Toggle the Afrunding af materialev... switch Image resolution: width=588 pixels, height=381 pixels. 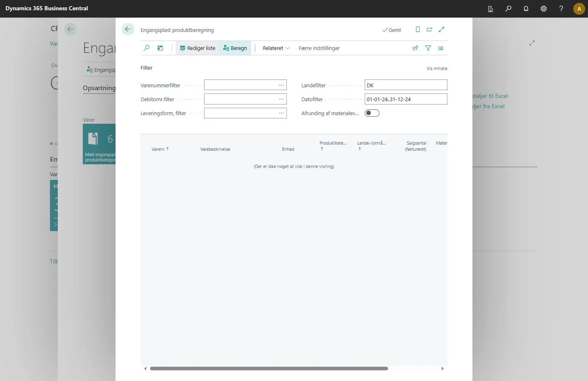tap(372, 113)
